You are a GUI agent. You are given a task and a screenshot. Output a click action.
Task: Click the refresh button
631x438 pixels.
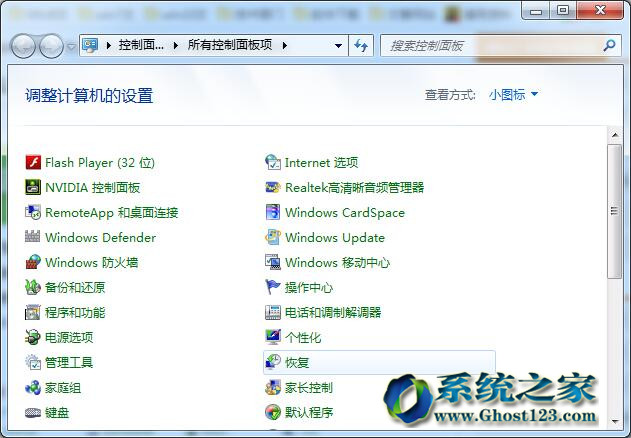[361, 45]
